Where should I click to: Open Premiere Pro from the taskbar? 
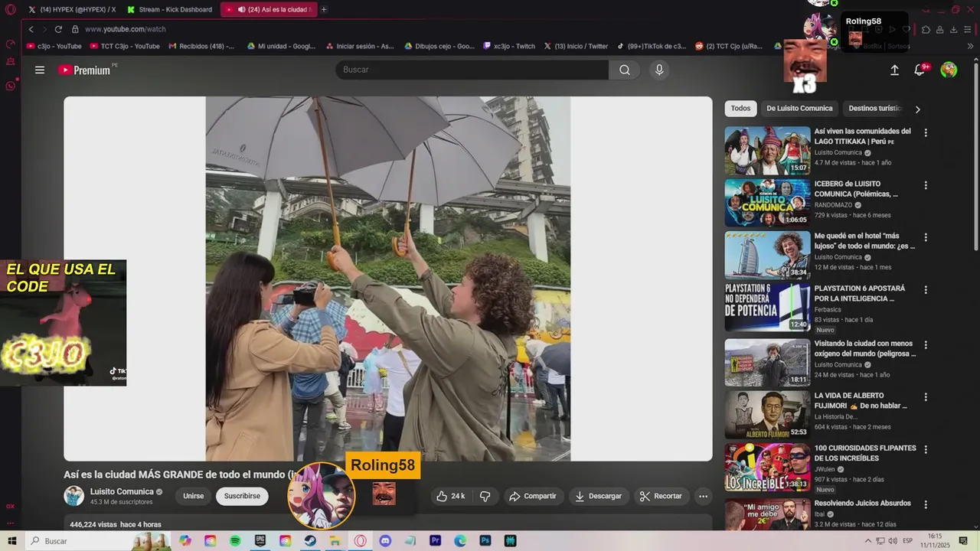pyautogui.click(x=435, y=541)
